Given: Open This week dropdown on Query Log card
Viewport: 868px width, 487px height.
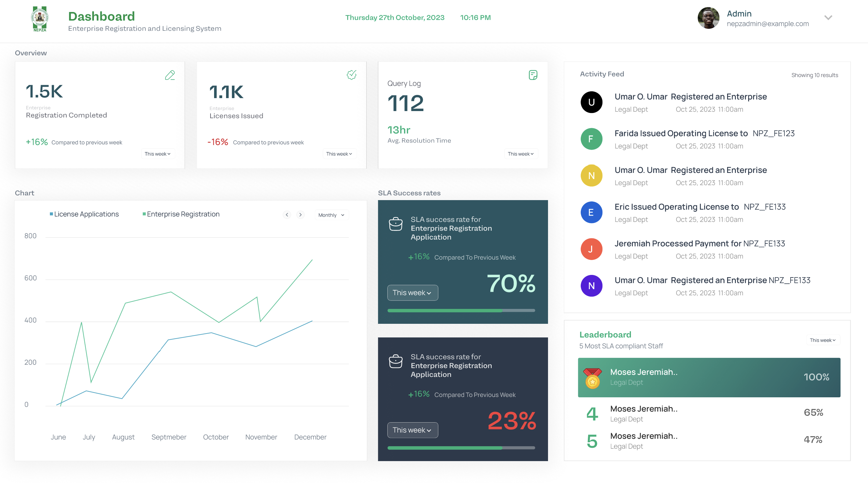Looking at the screenshot, I should pos(520,154).
